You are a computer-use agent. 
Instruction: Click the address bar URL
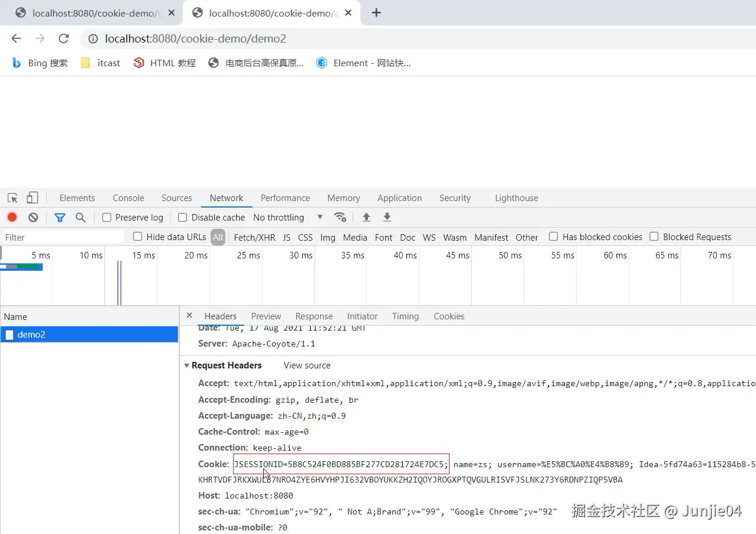coord(196,38)
